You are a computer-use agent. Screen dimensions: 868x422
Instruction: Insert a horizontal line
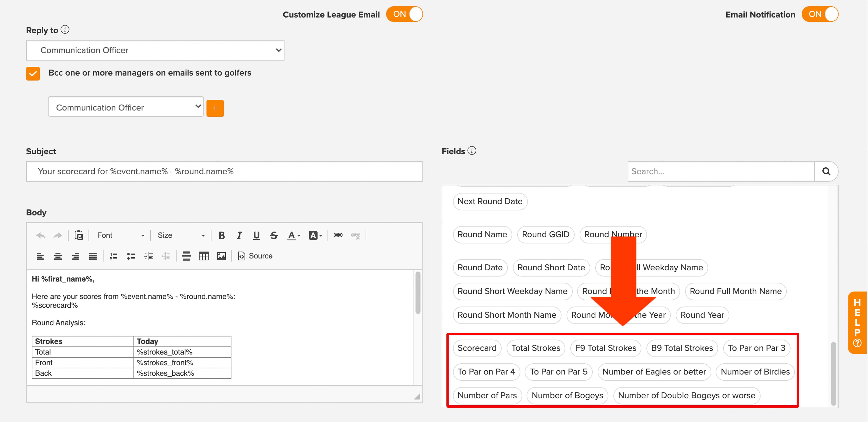click(x=186, y=256)
